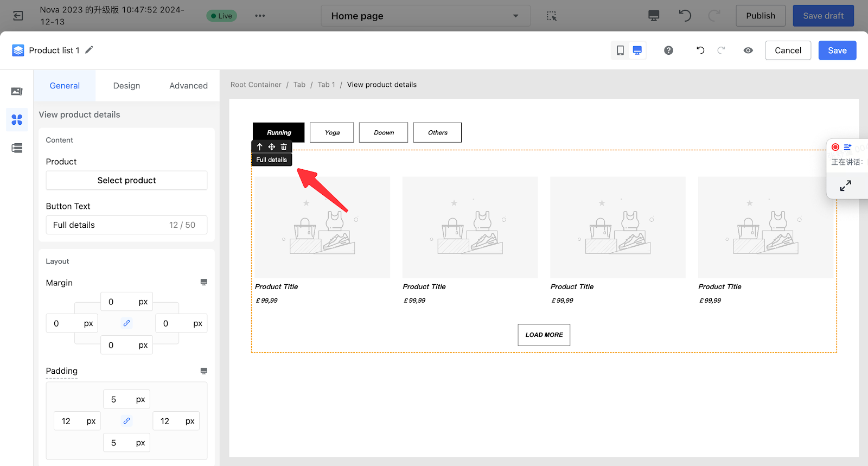This screenshot has height=466, width=868.
Task: Select parent element with up arrow icon
Action: coord(260,147)
